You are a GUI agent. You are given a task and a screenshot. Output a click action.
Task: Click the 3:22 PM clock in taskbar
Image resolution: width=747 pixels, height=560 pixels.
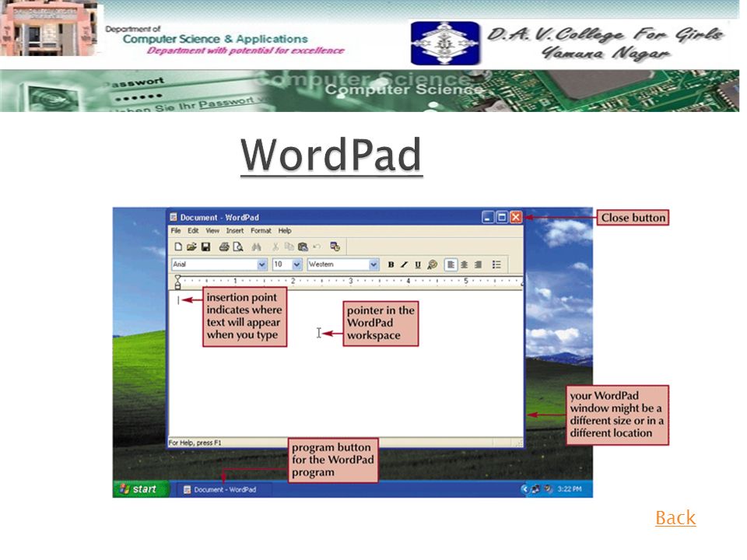[570, 489]
